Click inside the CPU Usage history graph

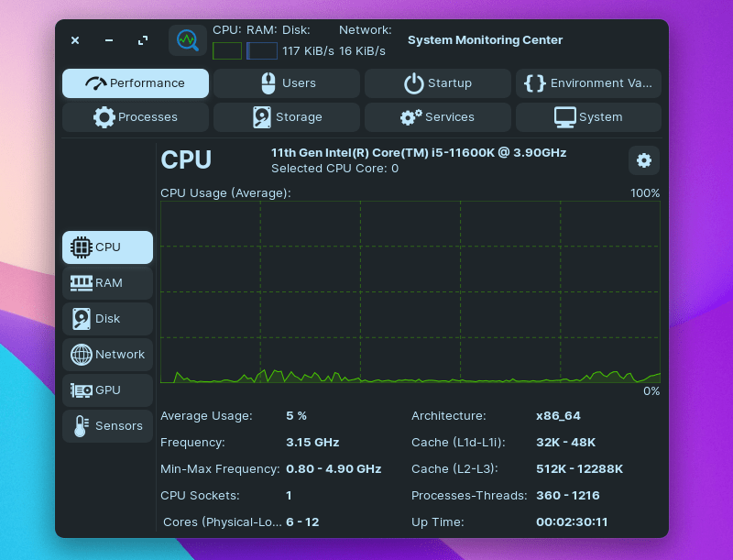coord(410,293)
